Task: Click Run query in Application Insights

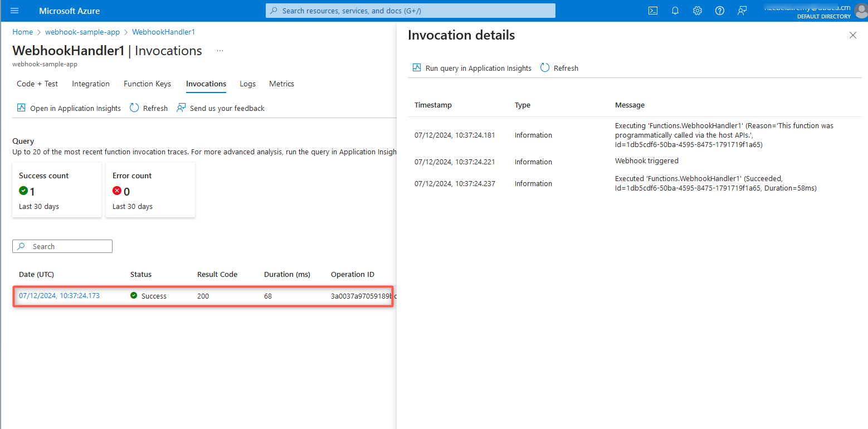Action: tap(471, 67)
